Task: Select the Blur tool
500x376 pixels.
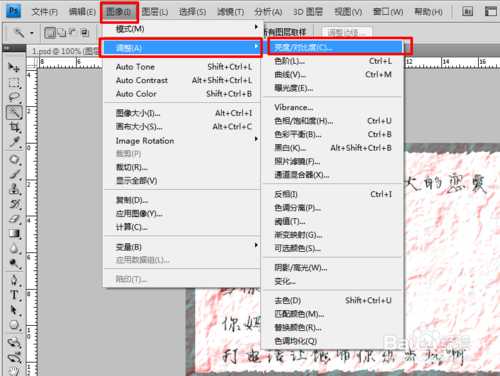Action: pyautogui.click(x=14, y=249)
